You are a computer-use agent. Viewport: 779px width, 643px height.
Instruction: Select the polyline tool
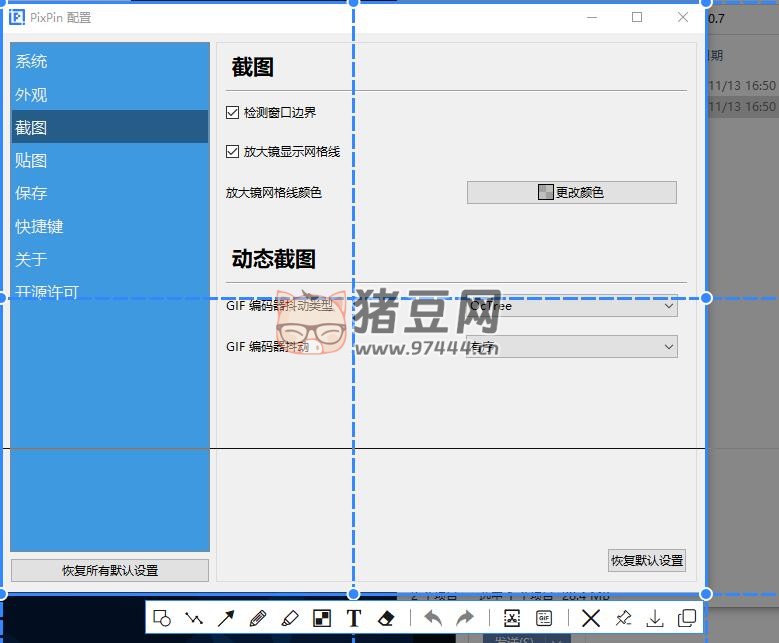pos(194,618)
